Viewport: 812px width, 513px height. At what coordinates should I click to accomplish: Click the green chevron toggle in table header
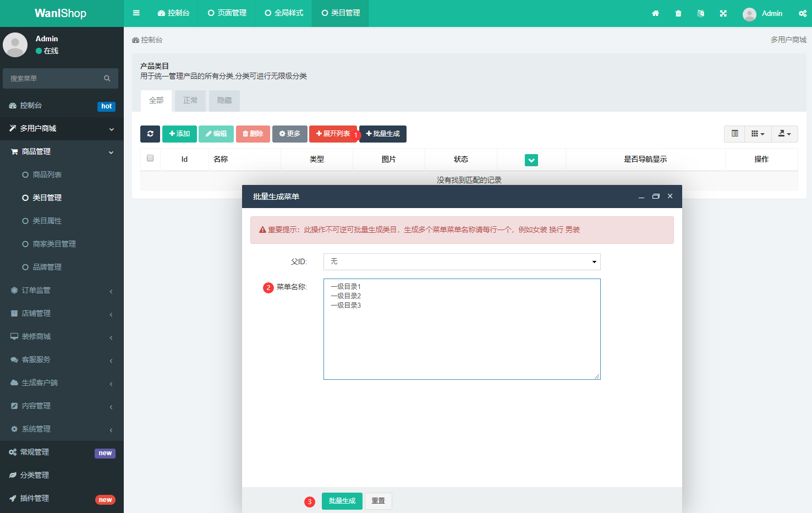tap(531, 160)
